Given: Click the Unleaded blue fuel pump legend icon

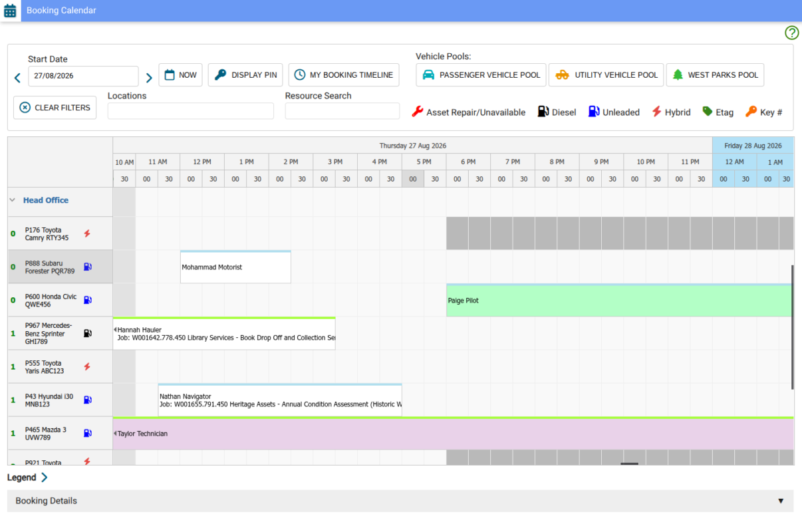Looking at the screenshot, I should [594, 112].
